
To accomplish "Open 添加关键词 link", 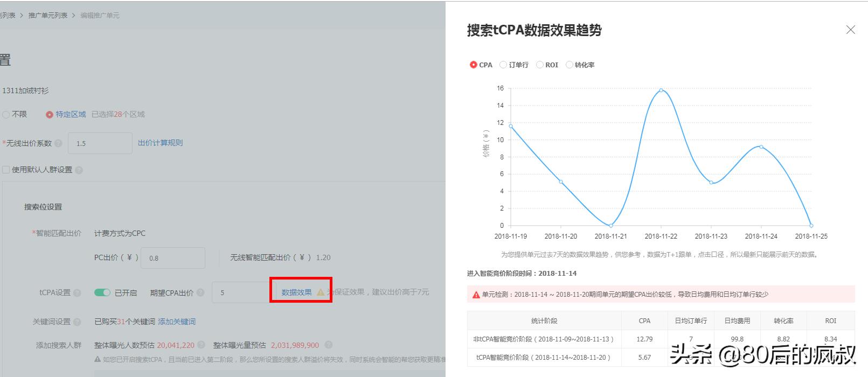I will [177, 322].
